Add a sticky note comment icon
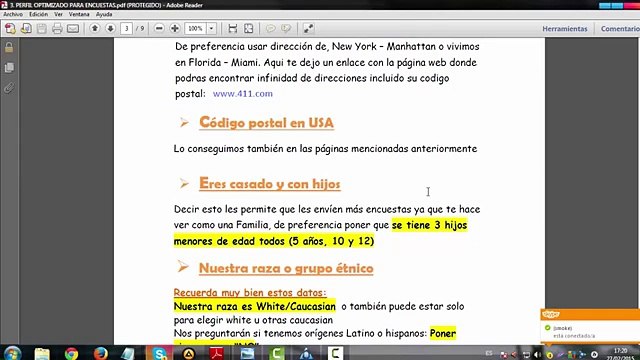This screenshot has width=640, height=360. [270, 28]
